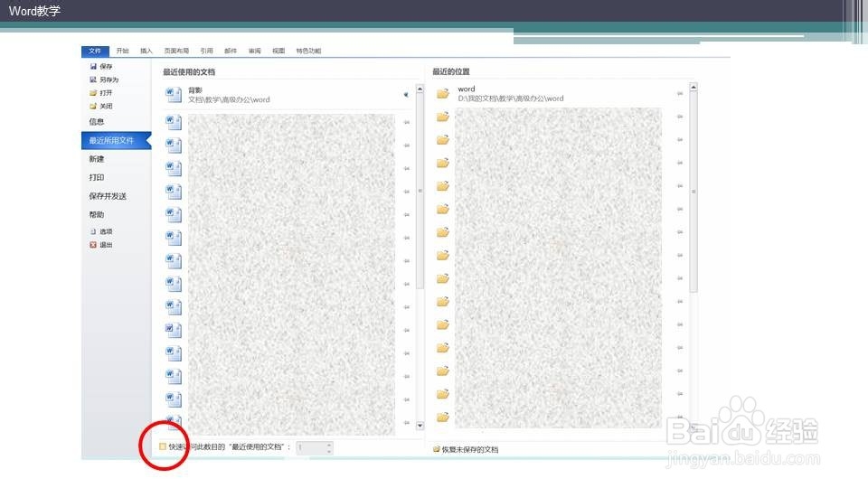Click the recent places scrollbar thumb

click(693, 192)
